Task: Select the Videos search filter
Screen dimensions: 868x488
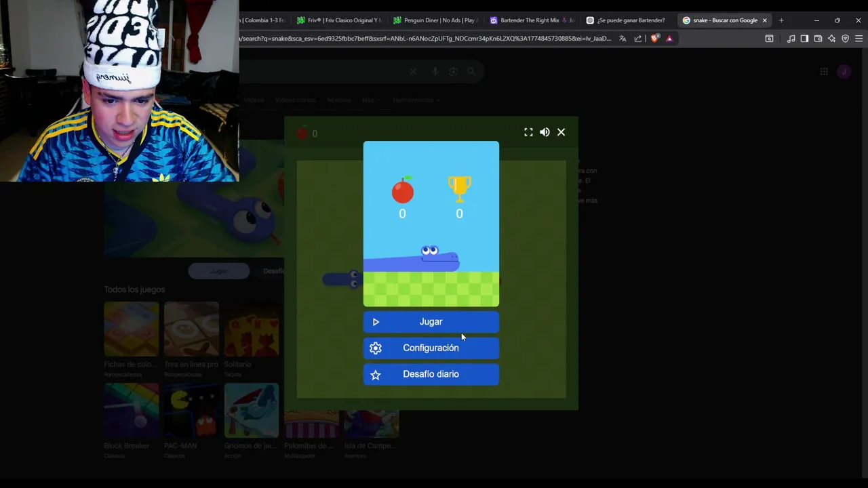Action: 254,100
